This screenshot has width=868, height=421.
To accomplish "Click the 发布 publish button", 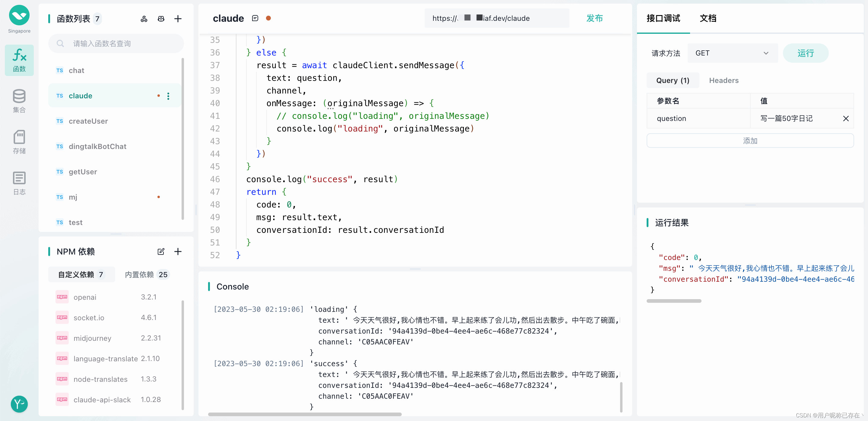I will tap(594, 18).
